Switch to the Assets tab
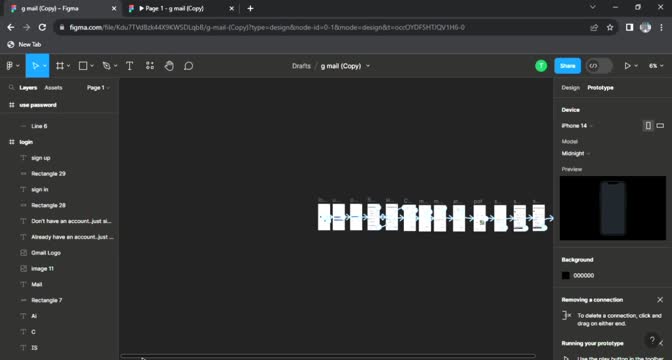The height and width of the screenshot is (360, 672). (x=53, y=87)
